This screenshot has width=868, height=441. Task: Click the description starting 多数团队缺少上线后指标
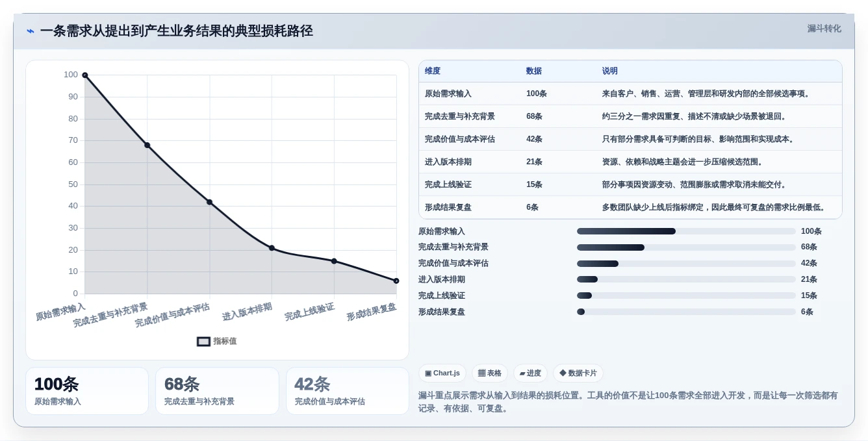point(715,207)
